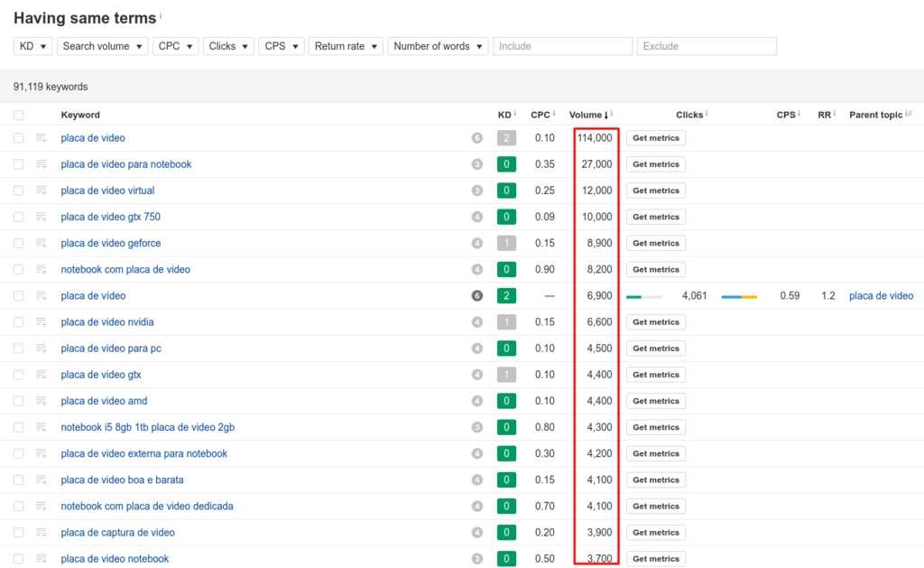924x568 pixels.
Task: Click the add-to-list icon for 'placa de video geforce'
Action: tap(42, 243)
